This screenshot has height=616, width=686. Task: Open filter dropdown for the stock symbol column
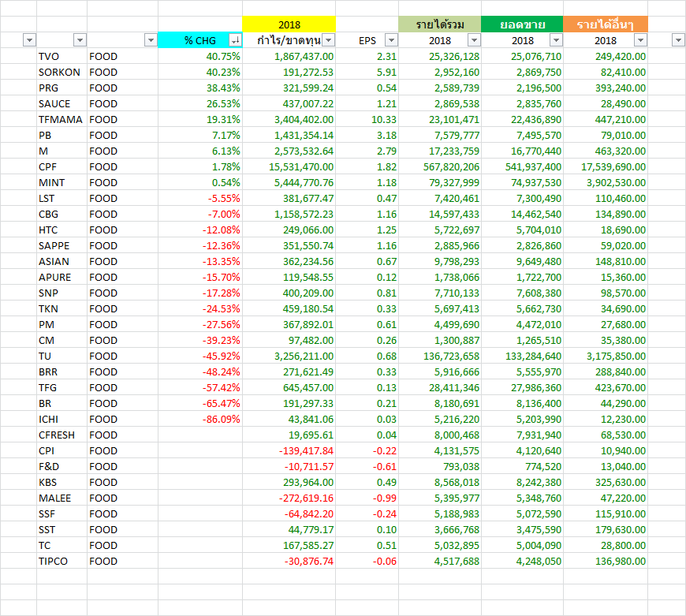pyautogui.click(x=80, y=40)
